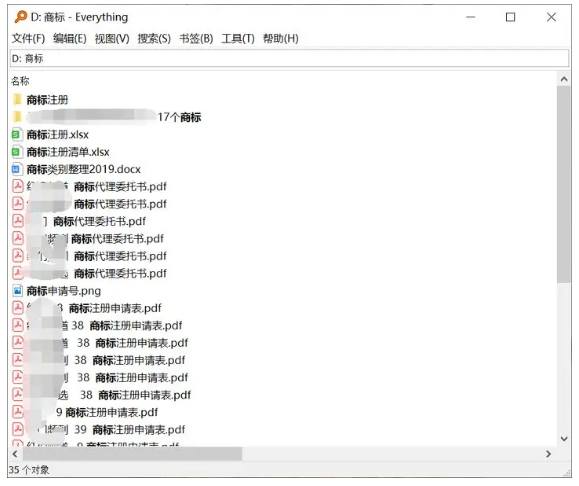Click the horizontal scrollbar left arrow
The height and width of the screenshot is (486, 579).
[15, 454]
